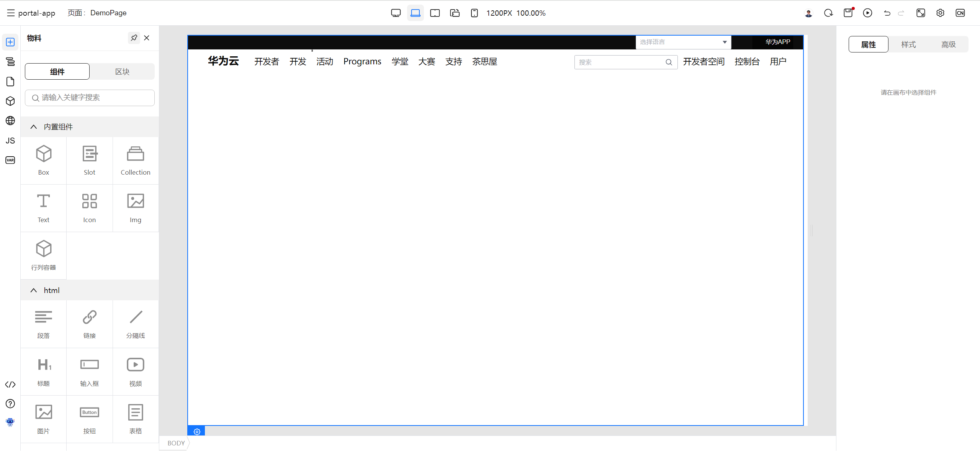The height and width of the screenshot is (455, 980).
Task: Pin the materials panel
Action: [134, 38]
